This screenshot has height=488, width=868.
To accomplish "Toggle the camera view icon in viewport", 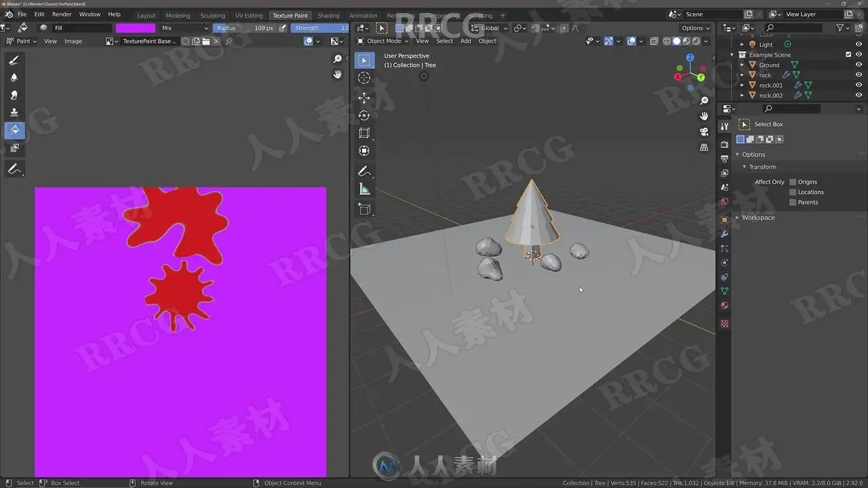I will click(x=704, y=131).
